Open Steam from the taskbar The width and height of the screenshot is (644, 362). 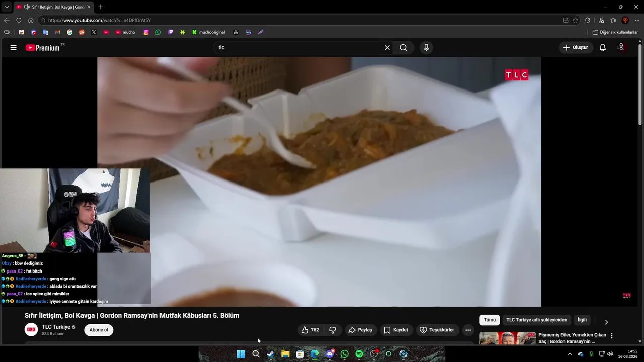pos(270,354)
